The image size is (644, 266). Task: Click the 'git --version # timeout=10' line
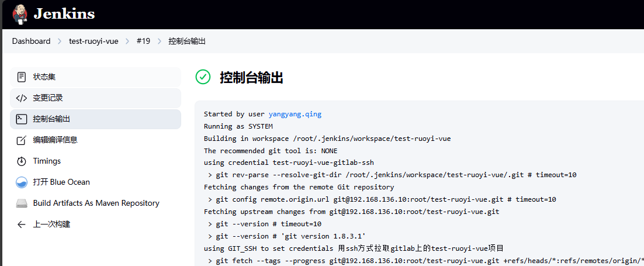(x=265, y=224)
